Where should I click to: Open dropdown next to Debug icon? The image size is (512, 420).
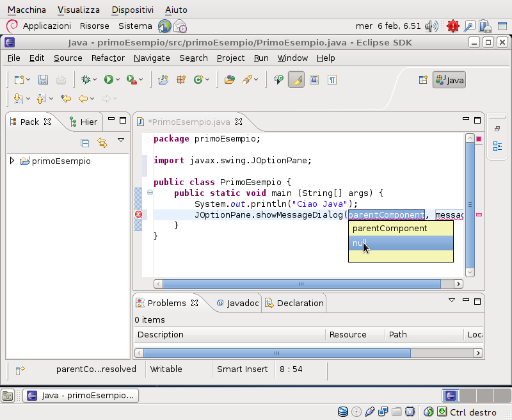95,79
